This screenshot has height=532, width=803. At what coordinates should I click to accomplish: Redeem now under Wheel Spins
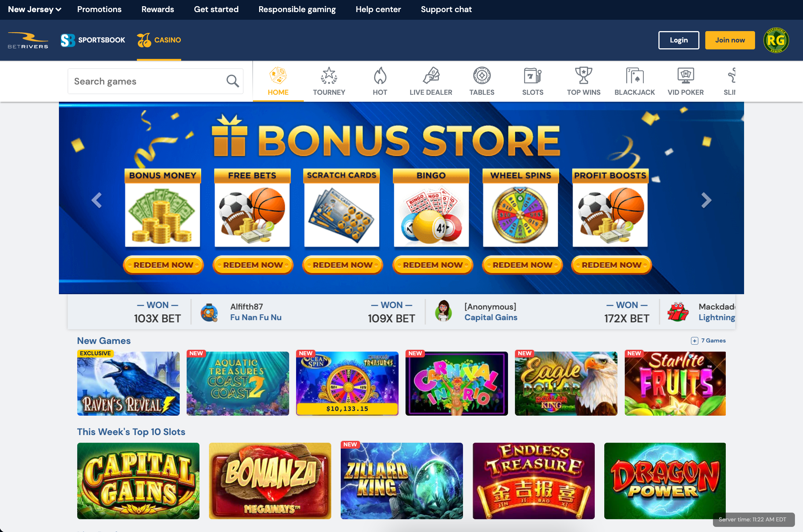522,265
